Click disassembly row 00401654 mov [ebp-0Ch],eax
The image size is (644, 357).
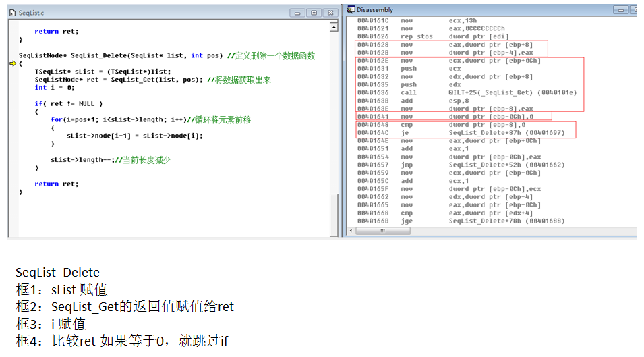(449, 157)
